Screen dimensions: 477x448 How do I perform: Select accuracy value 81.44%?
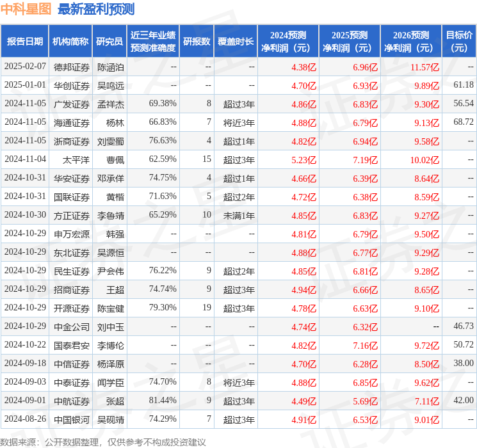163,400
